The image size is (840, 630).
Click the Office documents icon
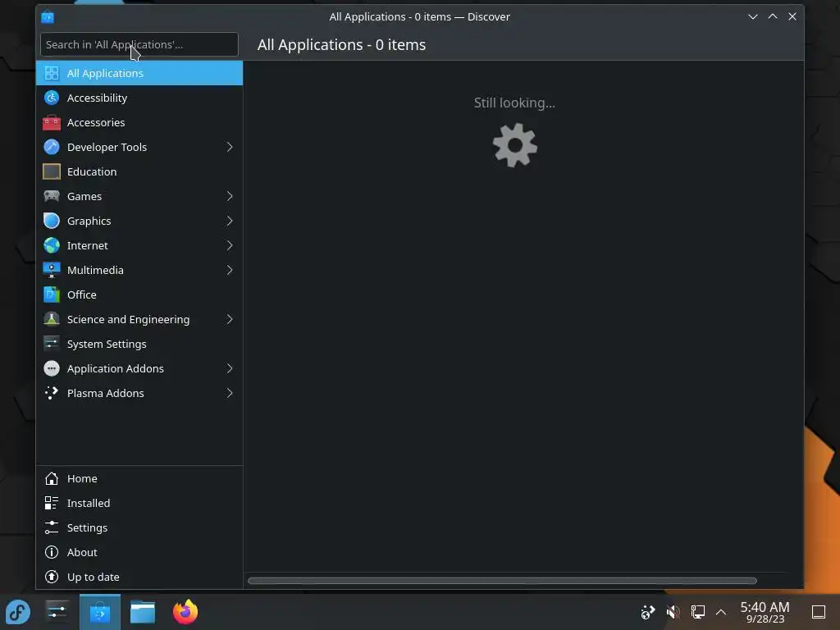click(x=52, y=294)
